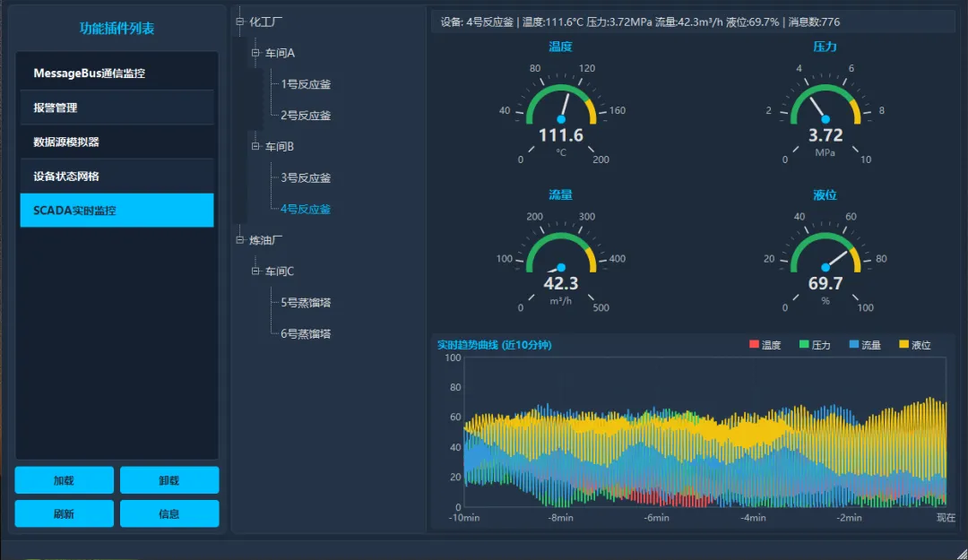Screen dimensions: 968x560
Task: Click the 功能插件列表 header
Action: [x=117, y=28]
